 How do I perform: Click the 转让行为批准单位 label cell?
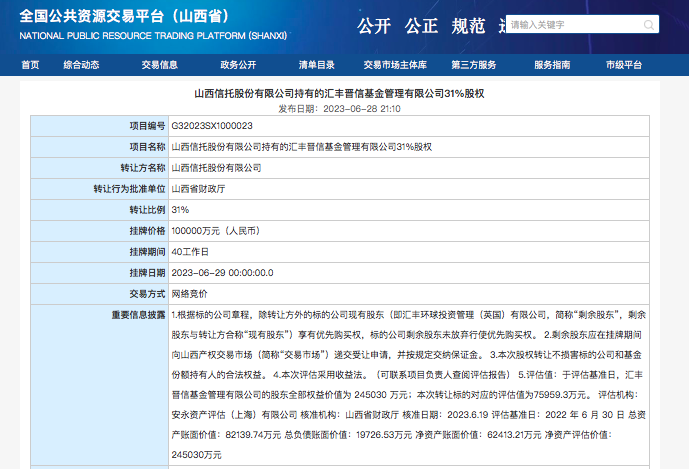tap(100, 189)
